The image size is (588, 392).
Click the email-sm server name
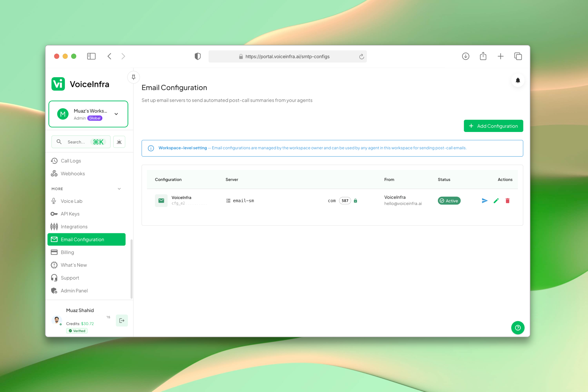[243, 201]
